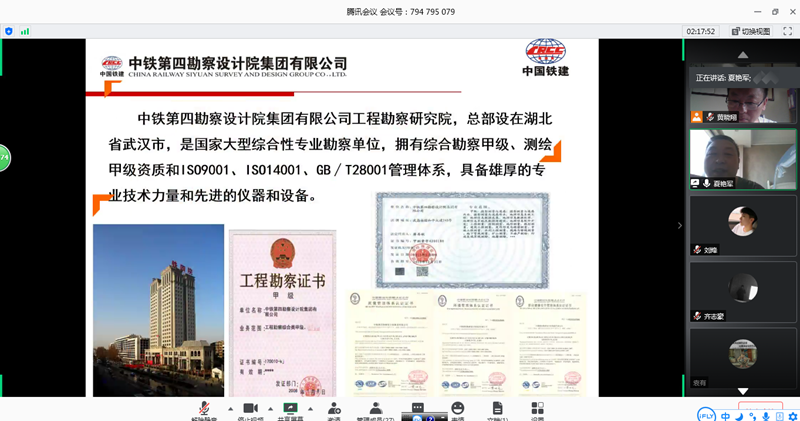Click the CRCC logo on the slide
This screenshot has width=800, height=421.
pyautogui.click(x=545, y=58)
